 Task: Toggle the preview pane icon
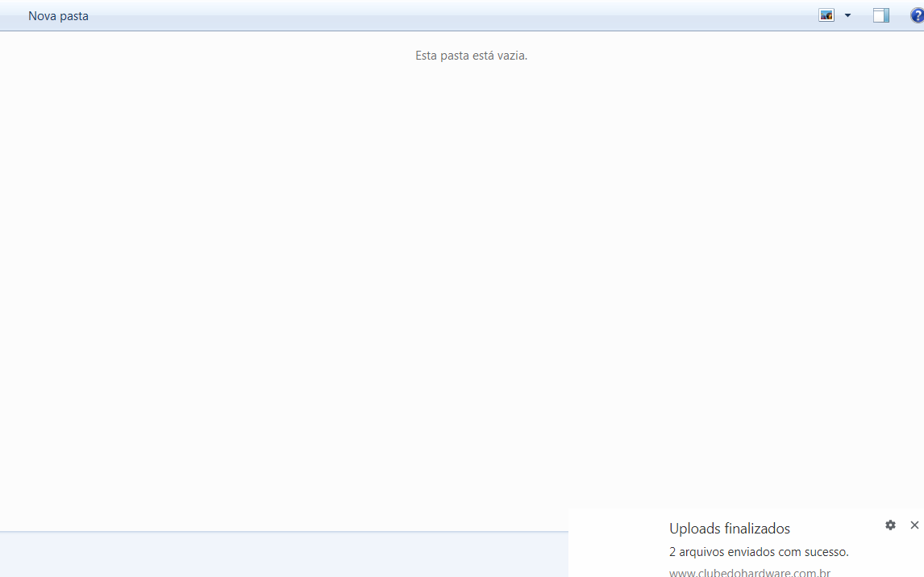click(881, 15)
